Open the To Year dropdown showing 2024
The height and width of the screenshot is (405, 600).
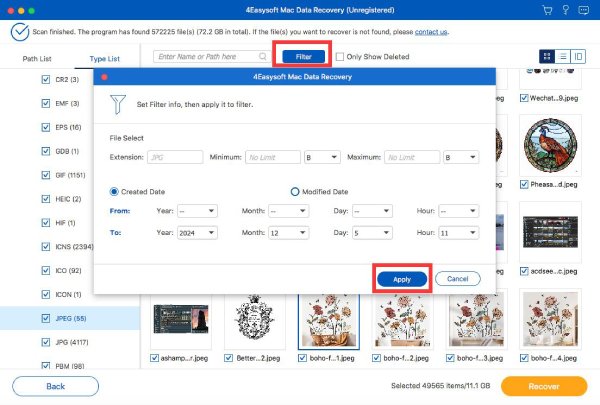tap(197, 233)
